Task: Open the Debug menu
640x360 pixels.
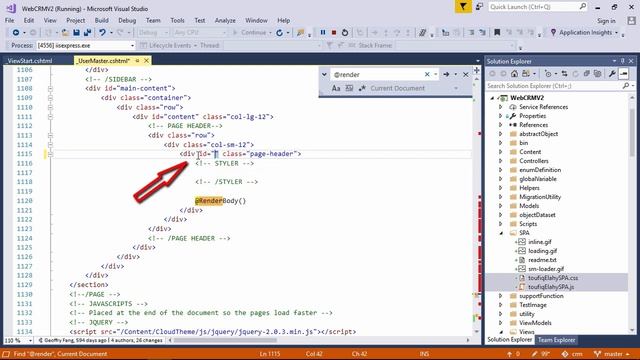Action: coord(127,20)
